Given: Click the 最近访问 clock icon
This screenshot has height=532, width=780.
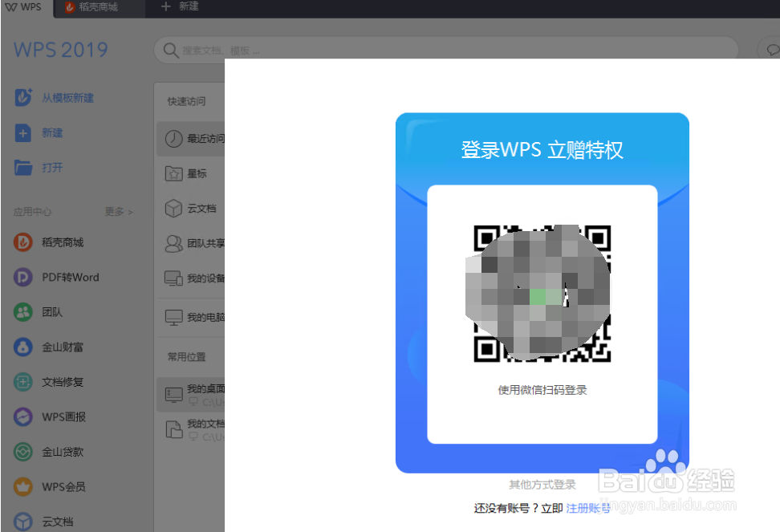Looking at the screenshot, I should coord(173,139).
